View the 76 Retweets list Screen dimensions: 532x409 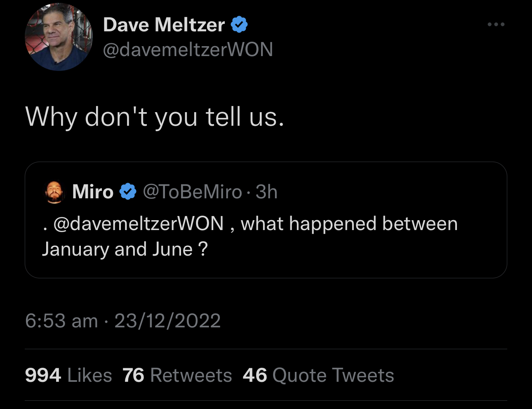coord(177,375)
